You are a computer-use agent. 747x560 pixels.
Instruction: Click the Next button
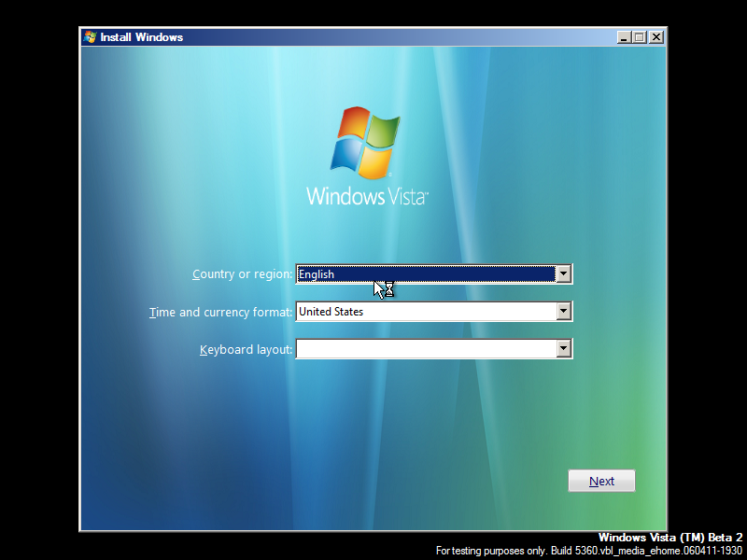(601, 481)
